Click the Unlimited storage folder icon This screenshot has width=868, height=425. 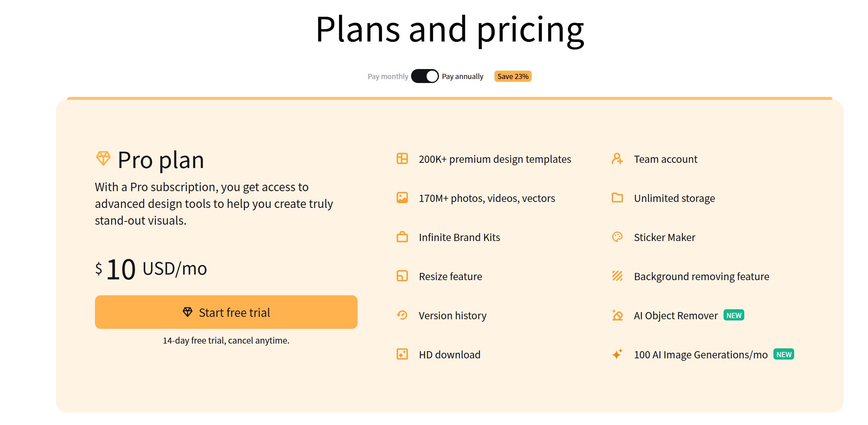pyautogui.click(x=617, y=198)
